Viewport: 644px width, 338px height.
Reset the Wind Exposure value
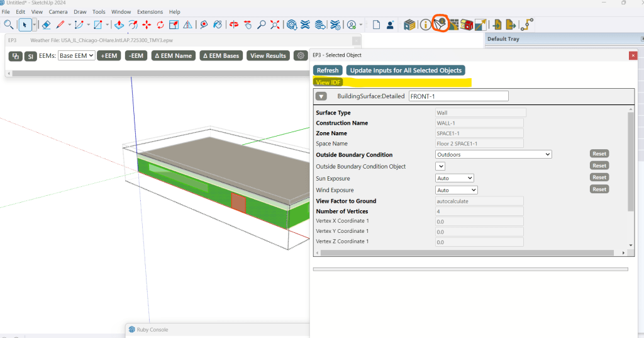tap(599, 189)
